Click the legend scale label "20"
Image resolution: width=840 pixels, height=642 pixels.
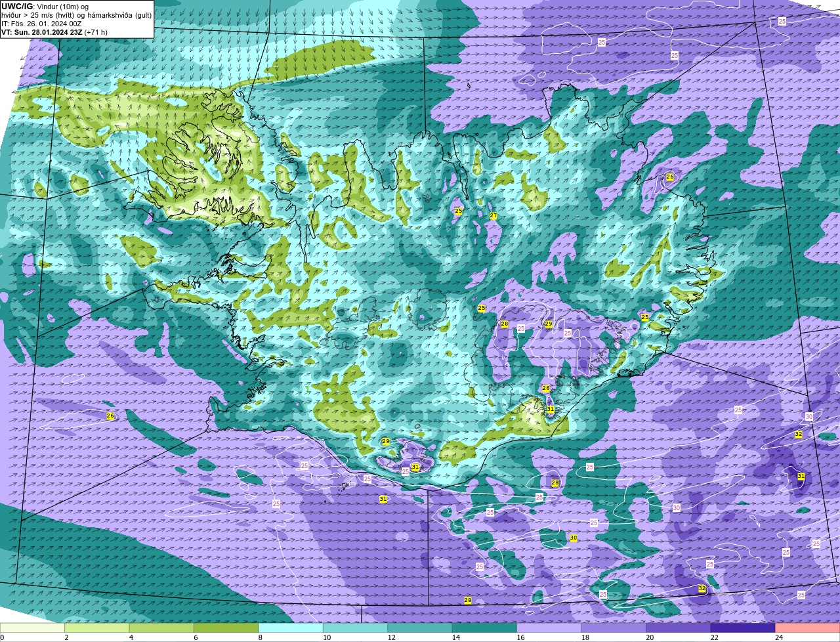[649, 637]
